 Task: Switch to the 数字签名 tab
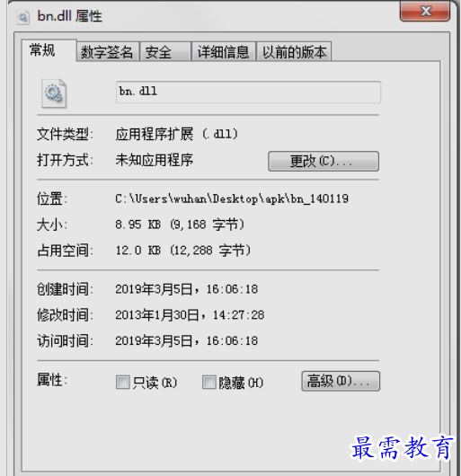tap(108, 52)
